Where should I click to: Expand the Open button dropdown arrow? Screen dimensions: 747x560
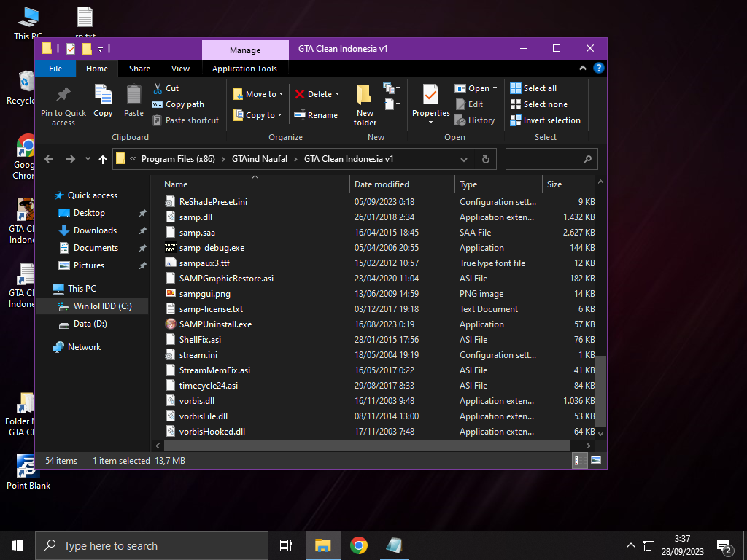point(495,88)
